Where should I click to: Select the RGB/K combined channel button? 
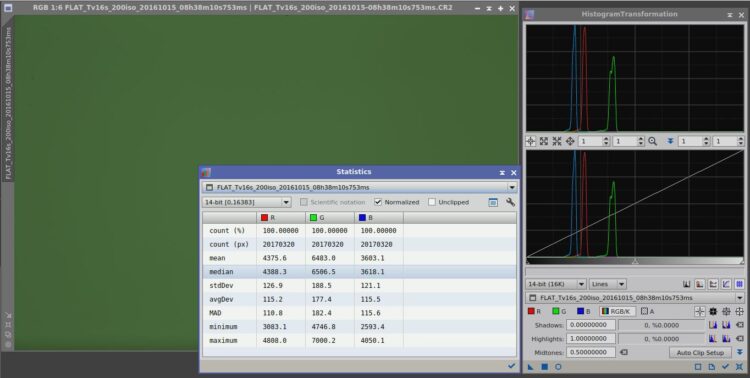click(x=618, y=311)
